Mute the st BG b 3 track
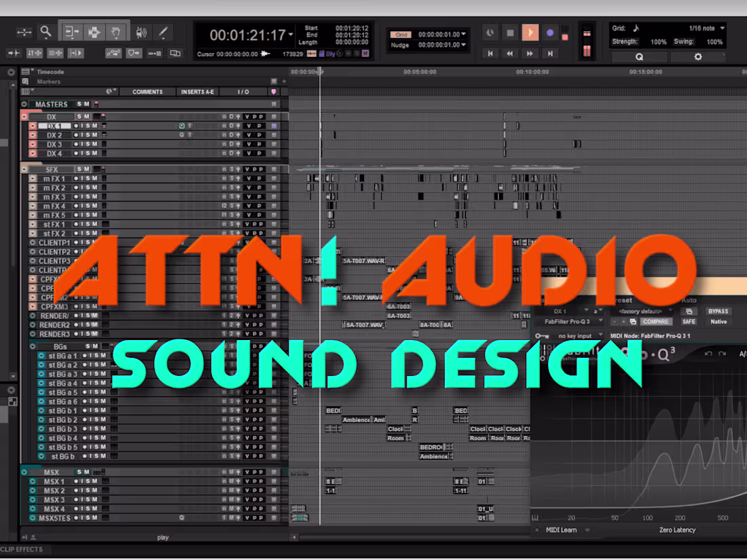This screenshot has height=560, width=747. tap(103, 428)
